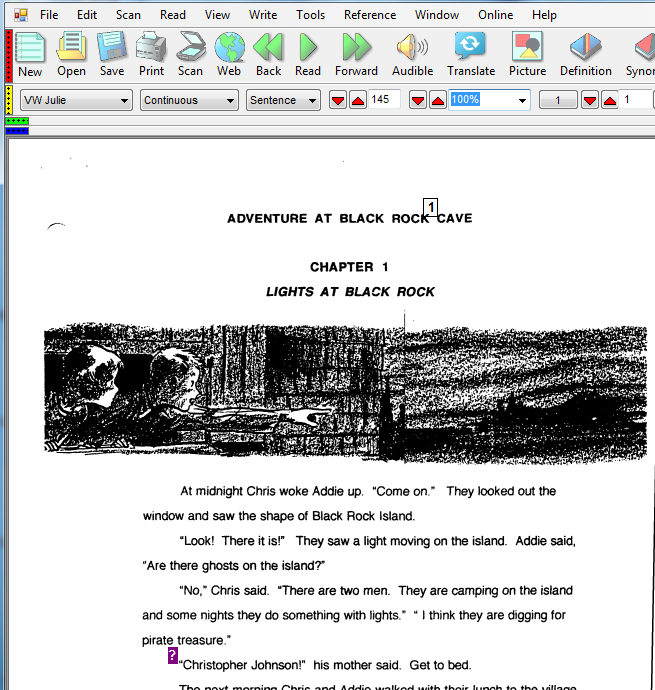Look up a word with Definition icon
Screen dimensions: 655x690
pos(585,47)
